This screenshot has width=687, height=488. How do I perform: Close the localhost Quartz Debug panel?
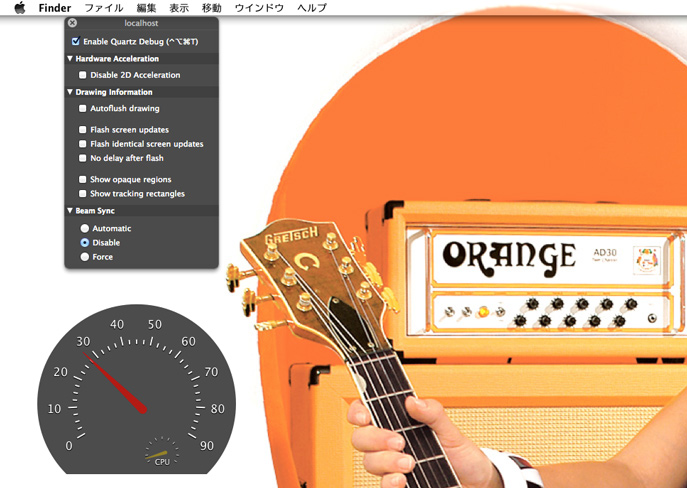pos(73,23)
